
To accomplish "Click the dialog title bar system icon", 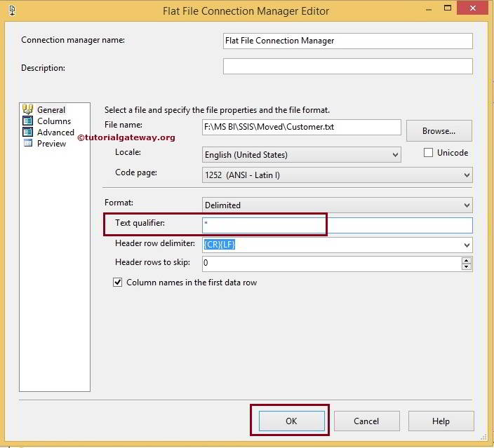I will pyautogui.click(x=12, y=11).
